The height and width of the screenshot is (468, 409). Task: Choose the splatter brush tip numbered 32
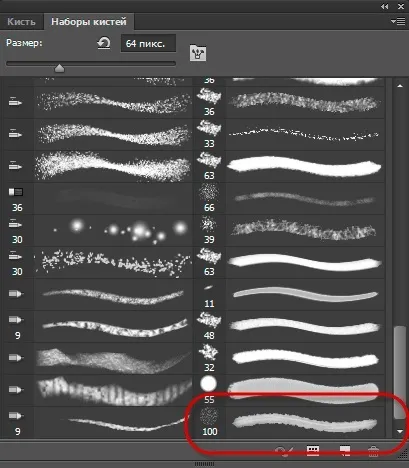click(x=289, y=359)
